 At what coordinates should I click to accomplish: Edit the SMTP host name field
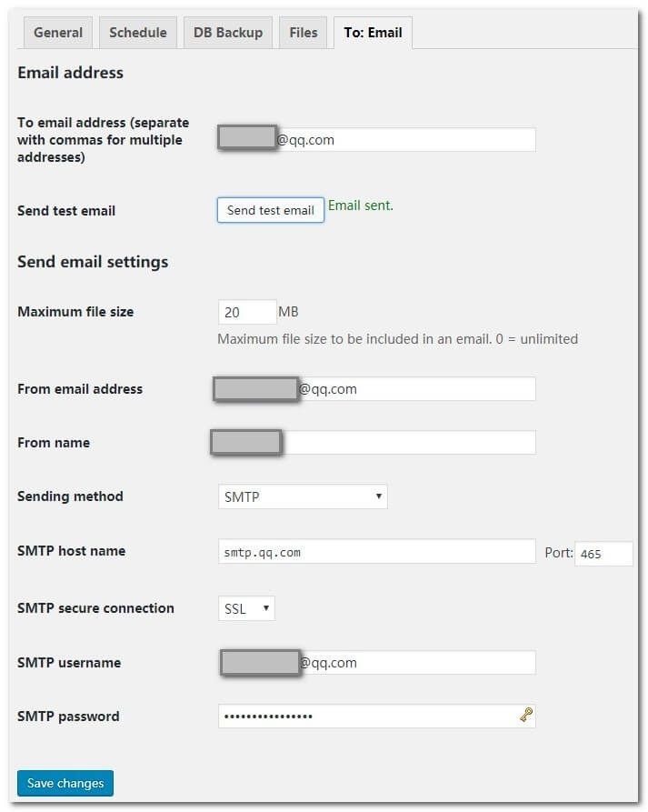(376, 552)
